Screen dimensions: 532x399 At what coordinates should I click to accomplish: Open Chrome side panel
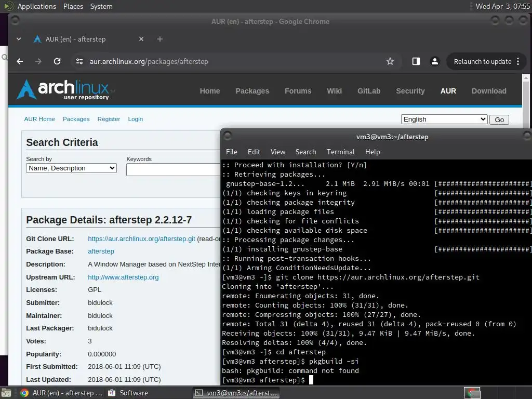tap(416, 61)
